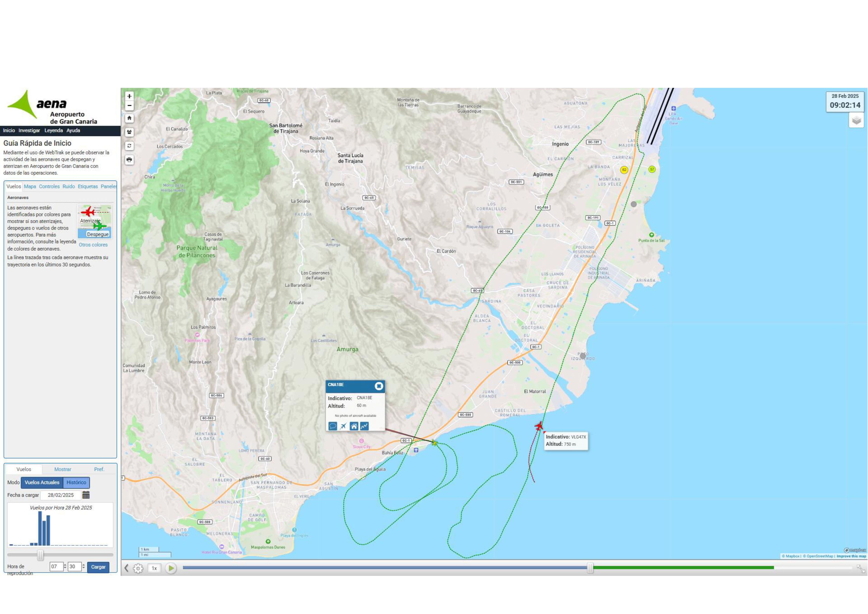The image size is (868, 614).
Task: Switch mode to Vuelos Actuales
Action: pos(42,482)
